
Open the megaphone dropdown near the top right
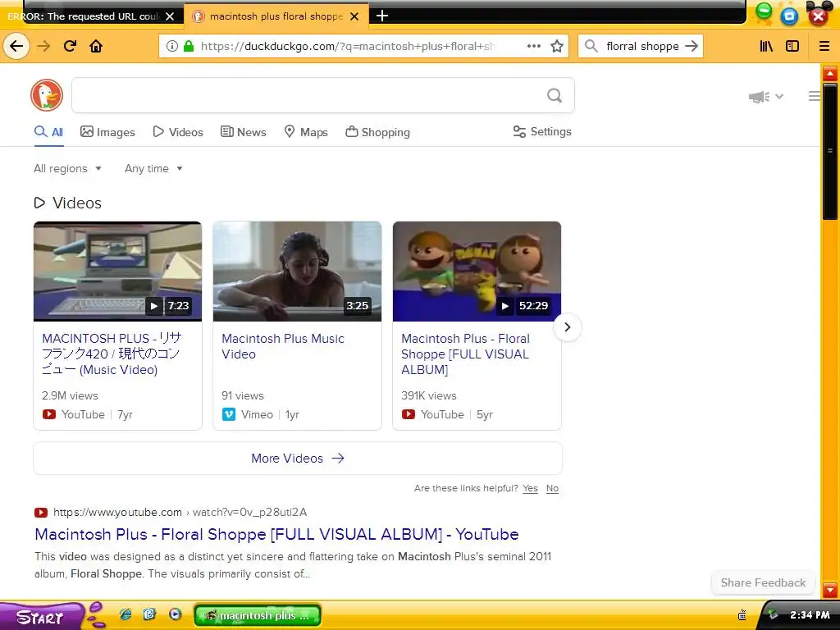pos(766,97)
